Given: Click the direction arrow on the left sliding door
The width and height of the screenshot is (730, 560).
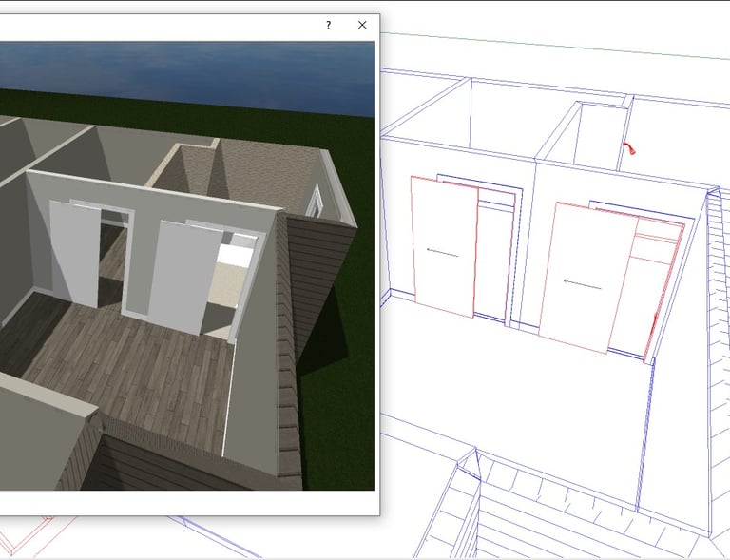Looking at the screenshot, I should tap(443, 253).
